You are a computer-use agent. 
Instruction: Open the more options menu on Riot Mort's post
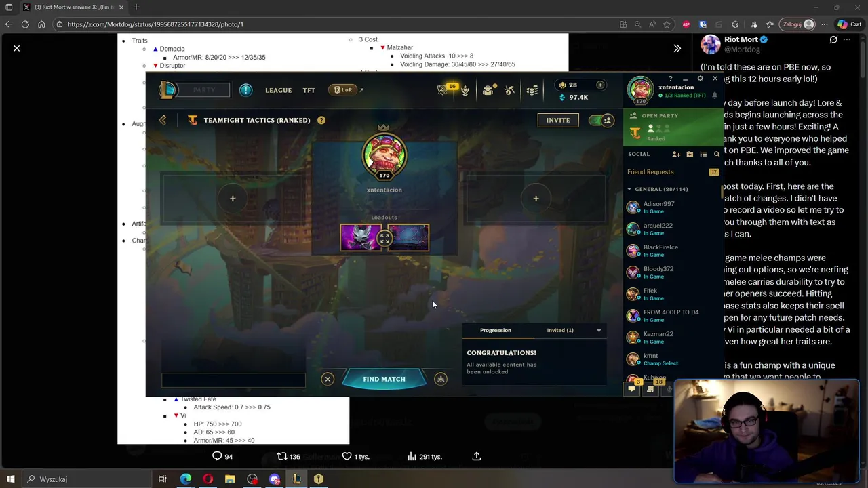click(847, 40)
